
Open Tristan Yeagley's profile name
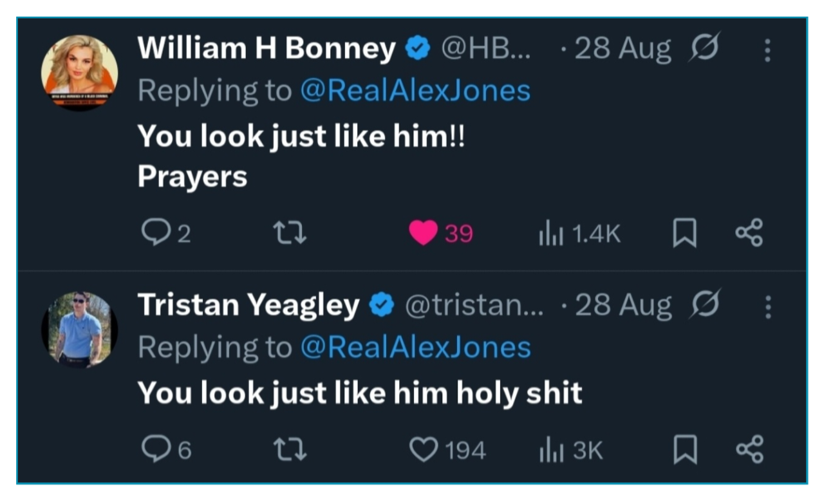pos(248,305)
